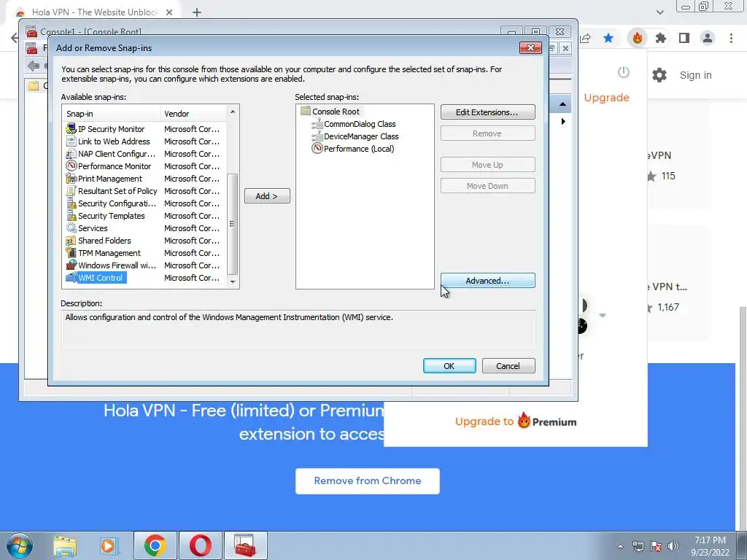747x560 pixels.
Task: Select the Security Configuration snap-in icon
Action: [x=71, y=203]
